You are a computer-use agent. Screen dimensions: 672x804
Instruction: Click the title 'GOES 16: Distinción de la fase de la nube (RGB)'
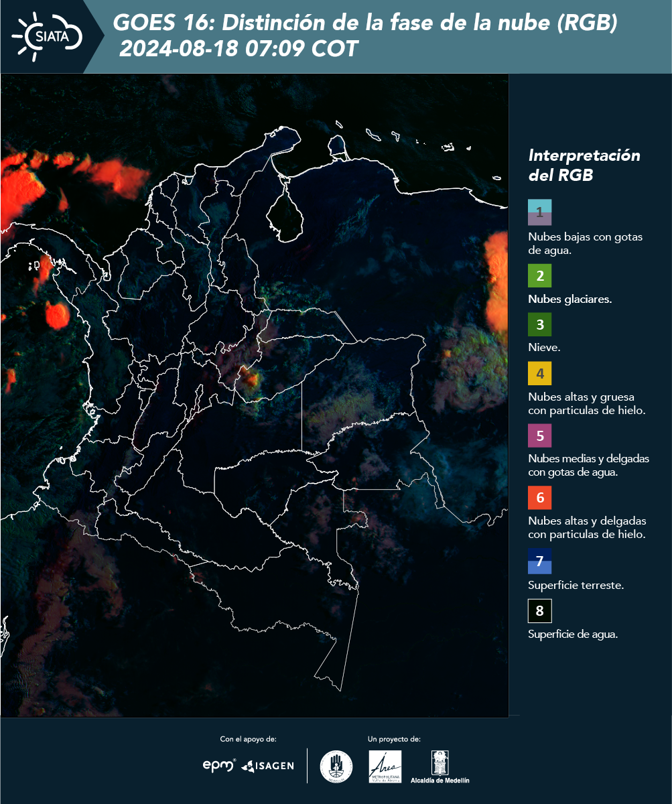click(x=365, y=23)
